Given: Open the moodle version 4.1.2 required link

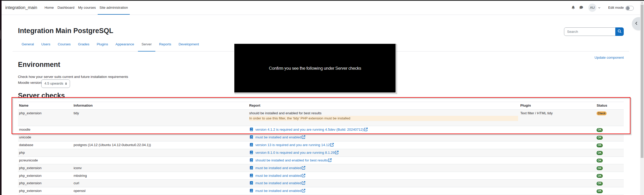Looking at the screenshot, I should [309, 130].
